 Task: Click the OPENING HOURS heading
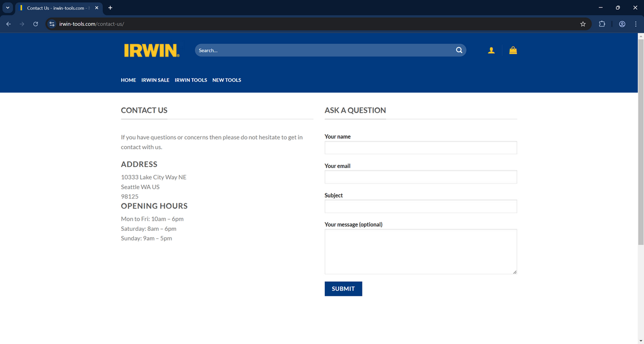[154, 206]
